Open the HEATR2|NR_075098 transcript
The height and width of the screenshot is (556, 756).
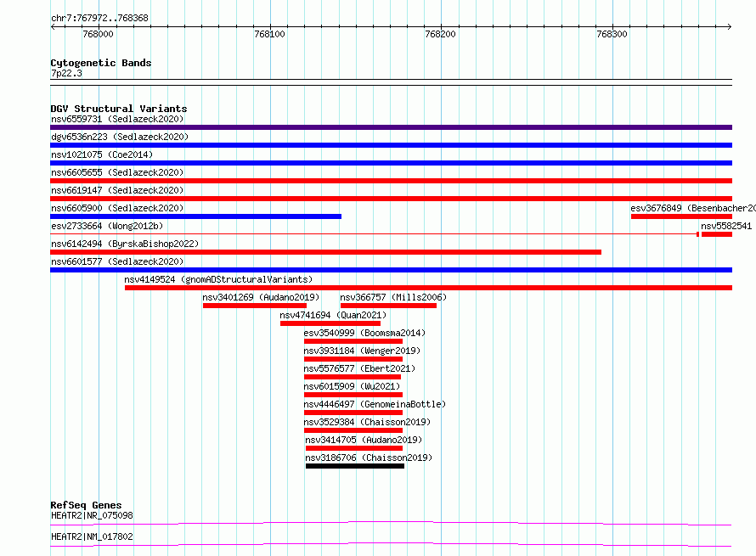tap(92, 515)
